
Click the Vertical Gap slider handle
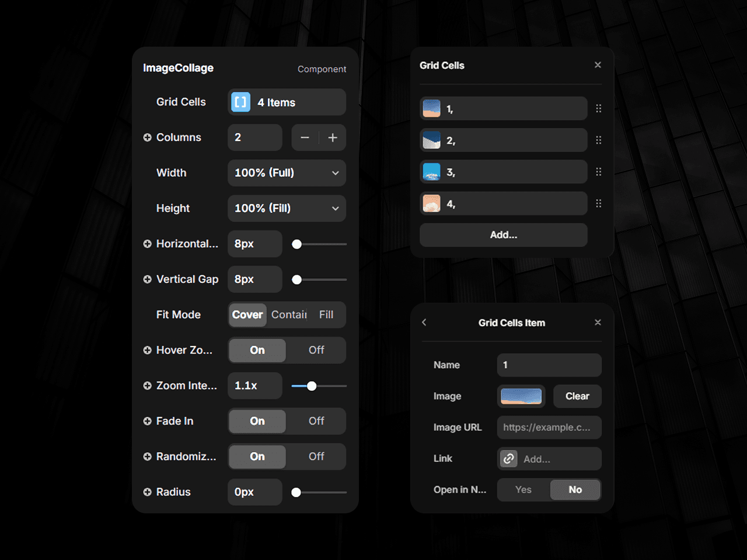tap(297, 280)
